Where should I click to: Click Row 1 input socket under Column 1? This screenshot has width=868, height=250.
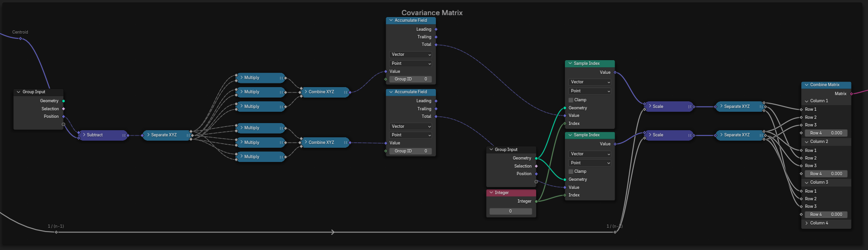pyautogui.click(x=801, y=109)
